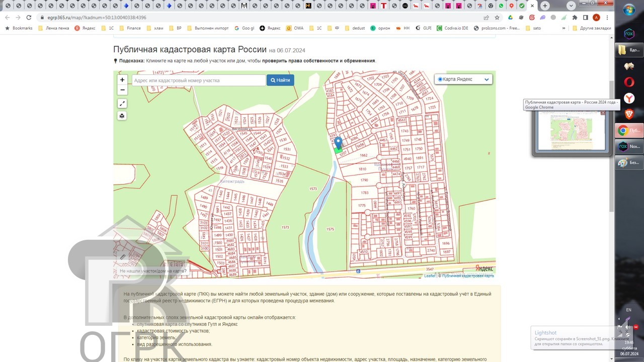This screenshot has width=644, height=362.
Task: Open the Finance bookmark folder
Action: click(x=130, y=28)
